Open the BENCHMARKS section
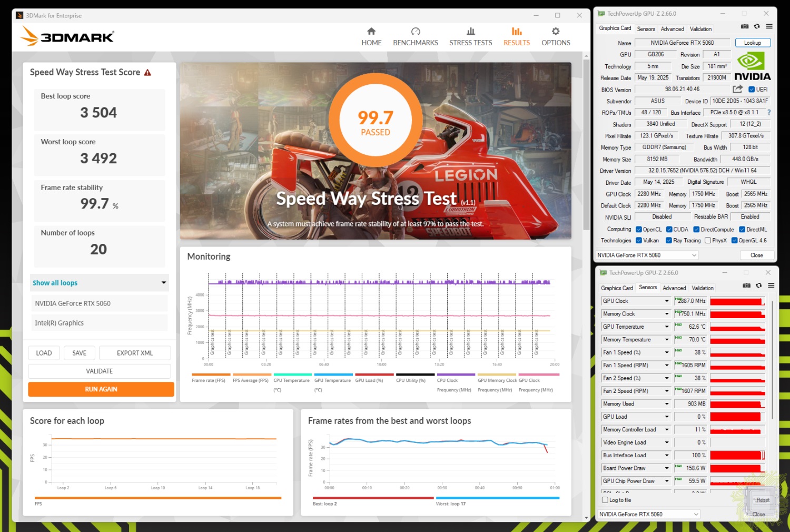 (415, 37)
